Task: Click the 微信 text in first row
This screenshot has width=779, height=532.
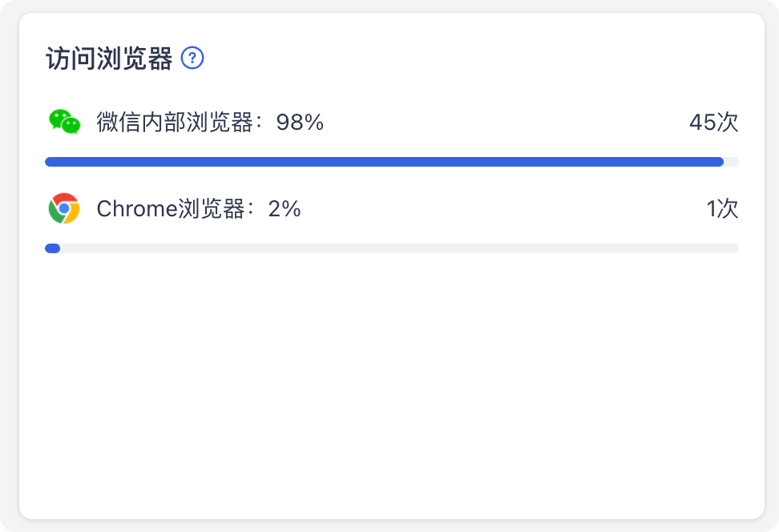Action: (x=119, y=123)
